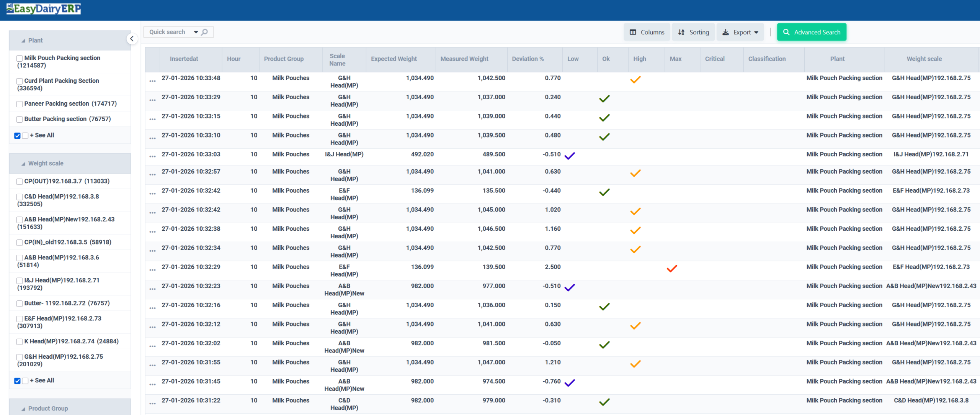
Task: Check Milk Pouch Packing section filter
Action: click(x=20, y=58)
